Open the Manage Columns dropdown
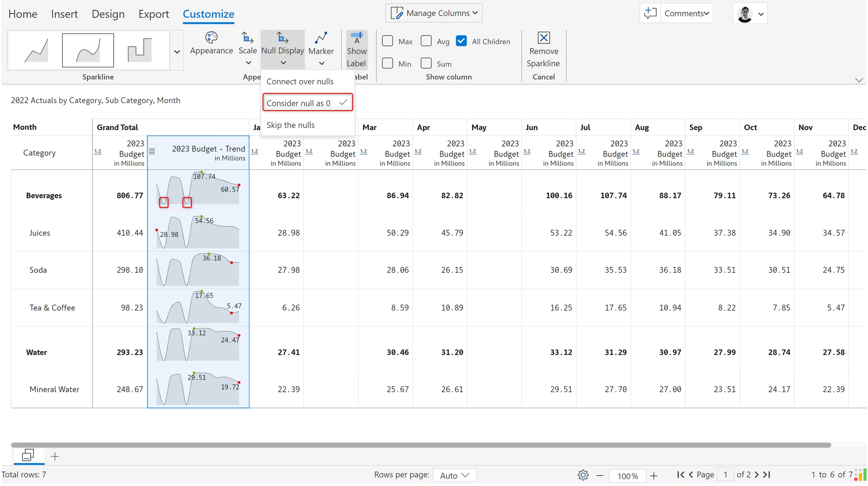Image resolution: width=868 pixels, height=486 pixels. point(434,13)
